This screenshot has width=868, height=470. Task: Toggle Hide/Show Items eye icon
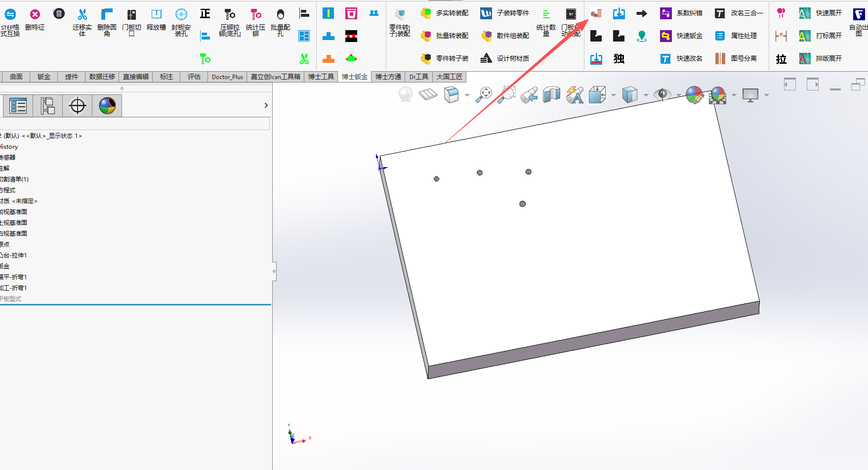point(662,94)
